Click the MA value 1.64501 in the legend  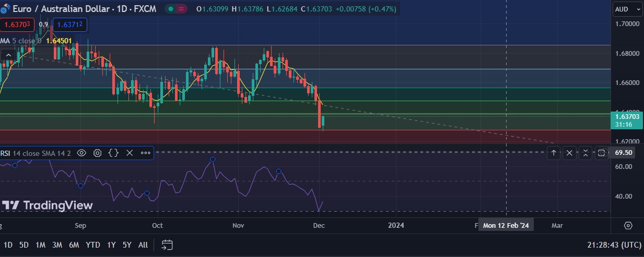coord(59,41)
